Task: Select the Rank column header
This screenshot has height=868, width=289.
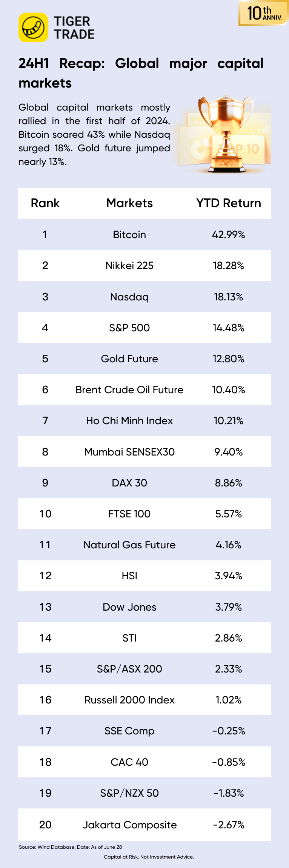Action: tap(45, 203)
